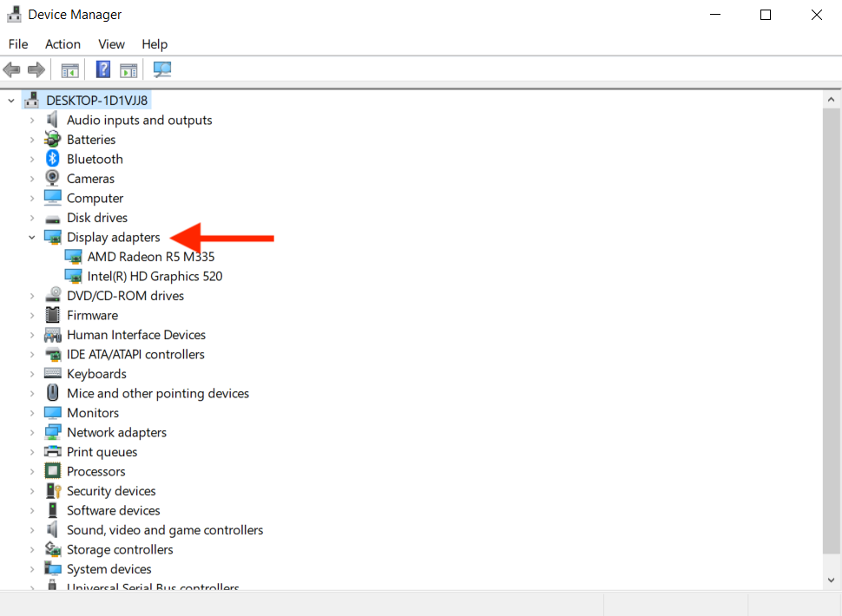Expand the Network adapters category
This screenshot has width=842, height=616.
pyautogui.click(x=32, y=432)
